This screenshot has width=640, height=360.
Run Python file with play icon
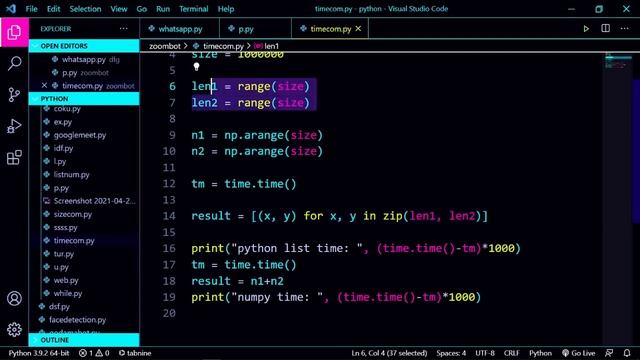point(586,29)
